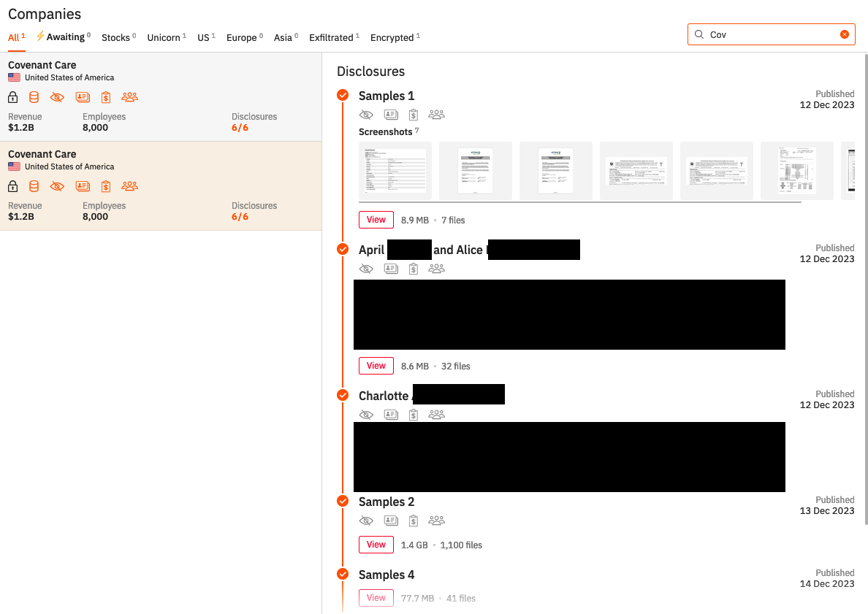Click the Samples 1 checkmark timeline marker
The image size is (868, 614).
pos(343,95)
